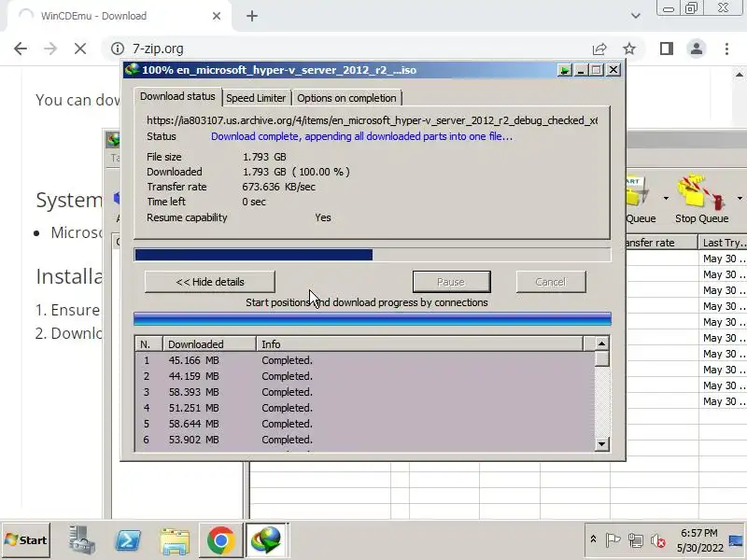Image resolution: width=747 pixels, height=560 pixels.
Task: Close the WinCDEmu - Download tab
Action: 217,16
